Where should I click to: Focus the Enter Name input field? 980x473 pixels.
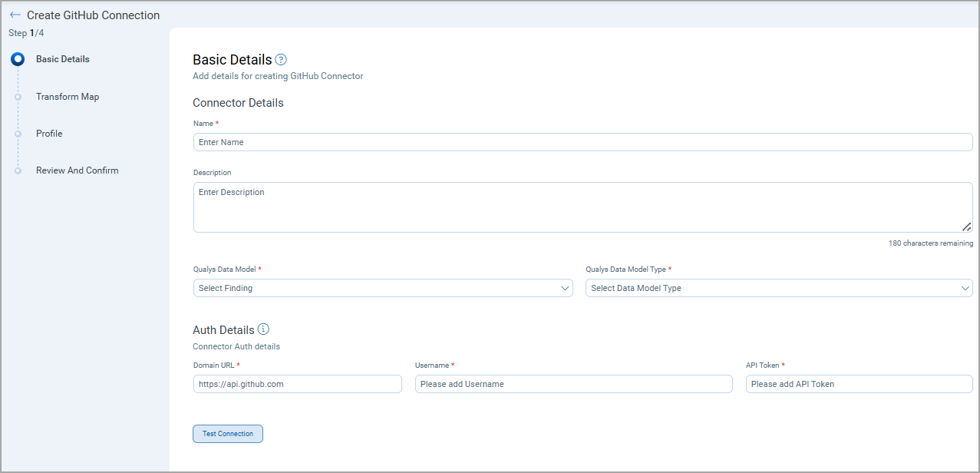582,142
